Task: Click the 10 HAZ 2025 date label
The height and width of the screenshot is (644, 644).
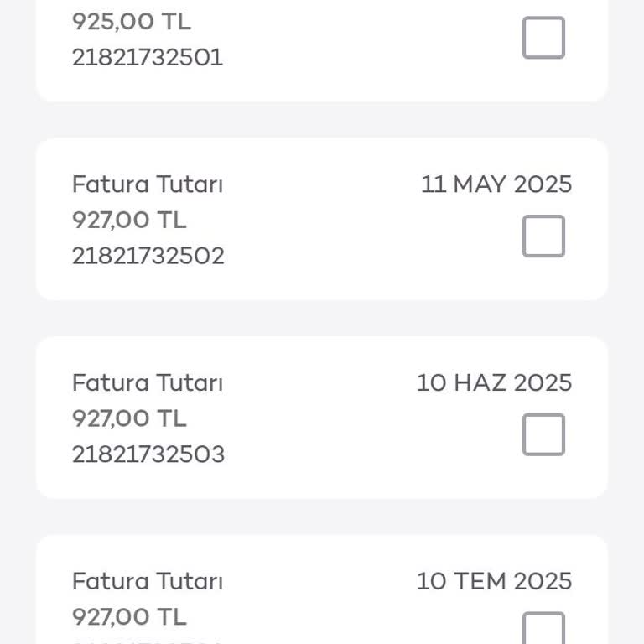Action: coord(494,382)
